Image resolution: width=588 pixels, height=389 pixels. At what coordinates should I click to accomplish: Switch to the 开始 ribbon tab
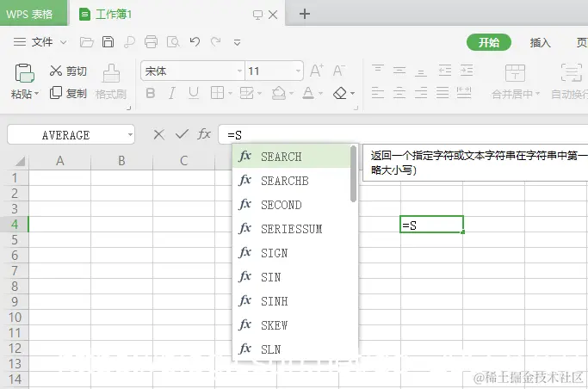coord(489,42)
